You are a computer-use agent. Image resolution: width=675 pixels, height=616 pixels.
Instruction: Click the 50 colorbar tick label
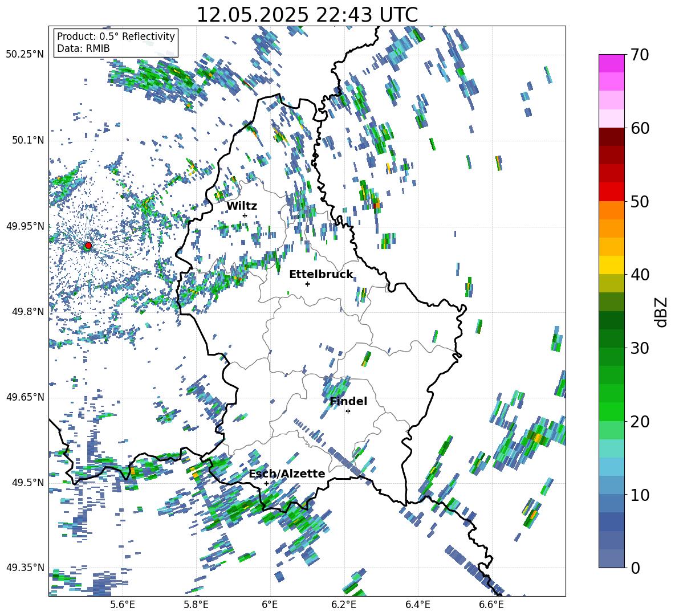pyautogui.click(x=639, y=202)
